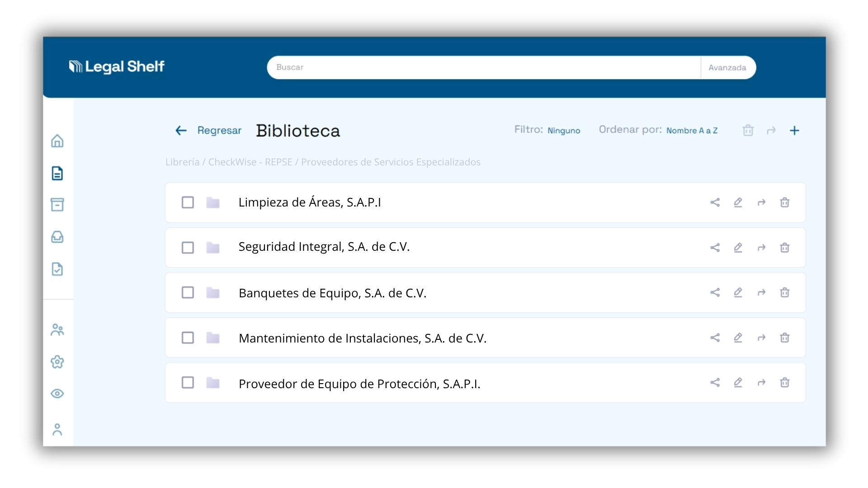
Task: Check the Seguridad Integral checkbox
Action: pyautogui.click(x=188, y=248)
